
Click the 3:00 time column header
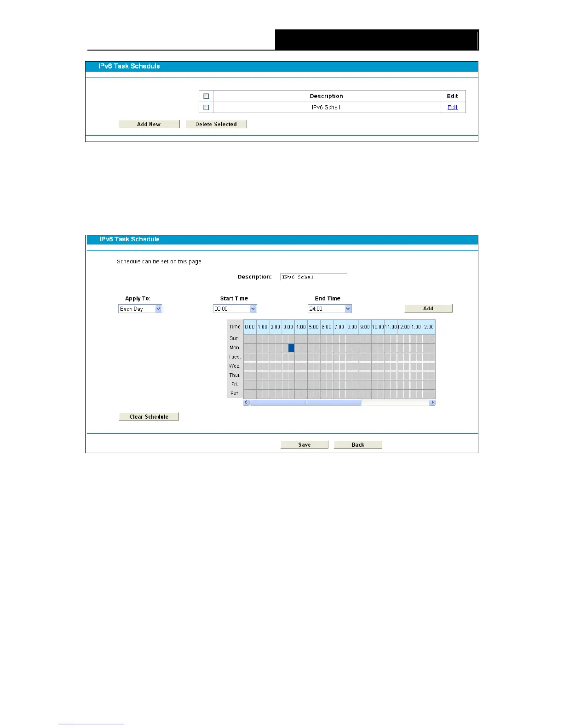[x=288, y=327]
